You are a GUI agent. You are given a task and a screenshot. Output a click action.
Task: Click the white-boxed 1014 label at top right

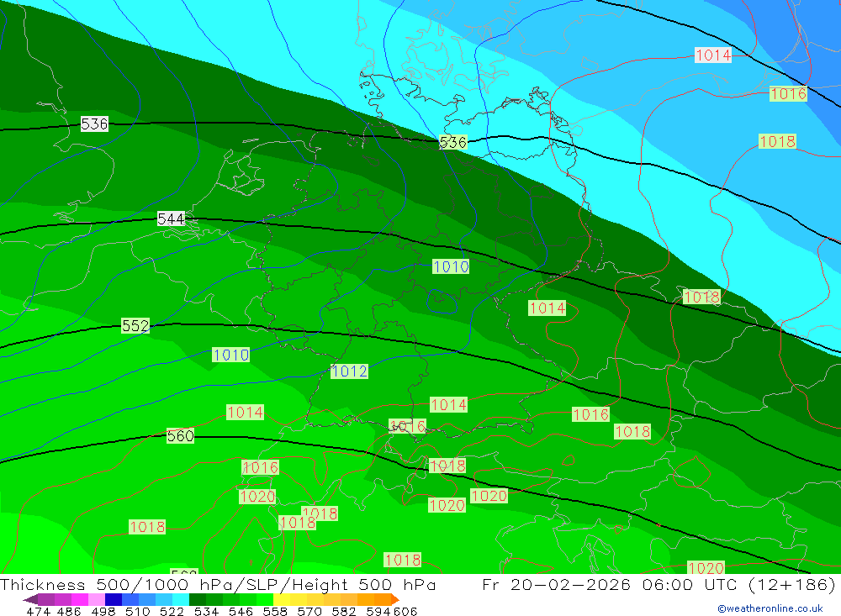[713, 55]
